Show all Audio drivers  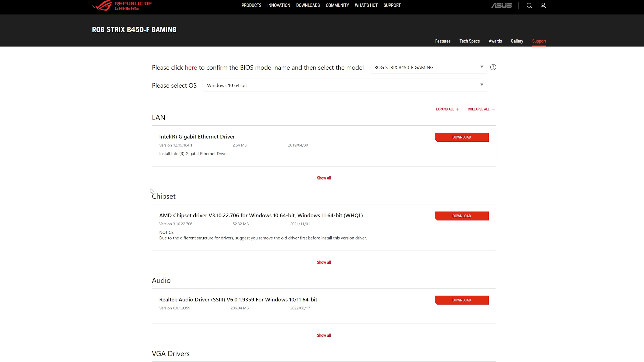(324, 335)
